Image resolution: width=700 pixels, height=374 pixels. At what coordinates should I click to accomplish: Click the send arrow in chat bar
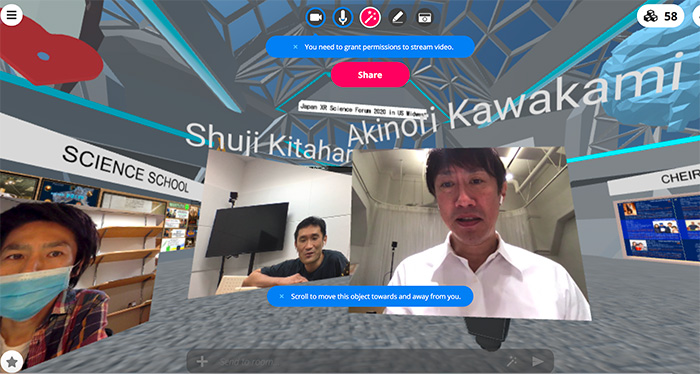538,362
